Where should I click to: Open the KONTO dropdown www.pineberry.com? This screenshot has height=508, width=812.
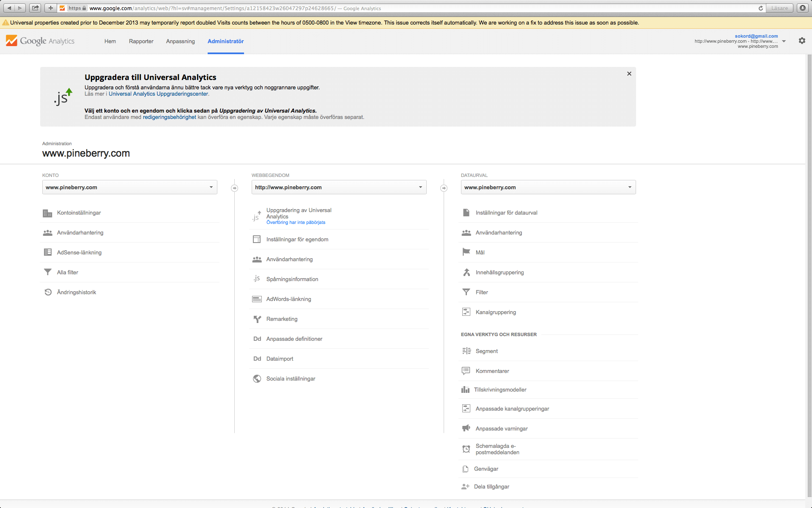point(130,187)
